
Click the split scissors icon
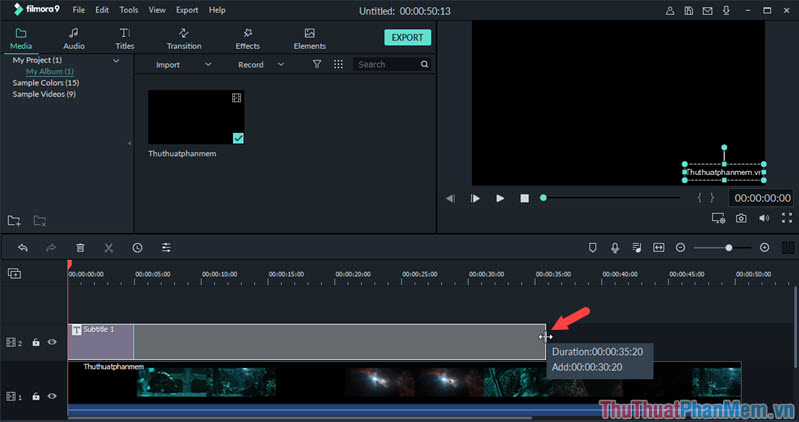(109, 248)
